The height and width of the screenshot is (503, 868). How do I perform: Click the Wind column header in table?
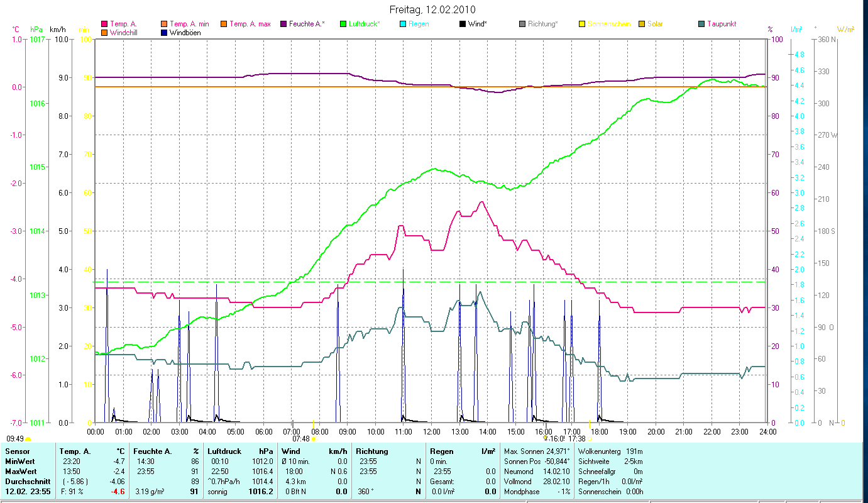[291, 451]
